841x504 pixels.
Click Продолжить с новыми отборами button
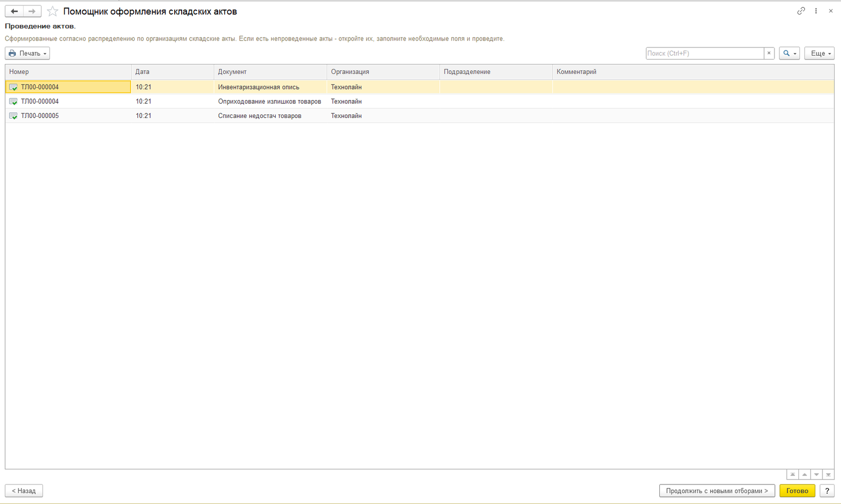tap(717, 490)
